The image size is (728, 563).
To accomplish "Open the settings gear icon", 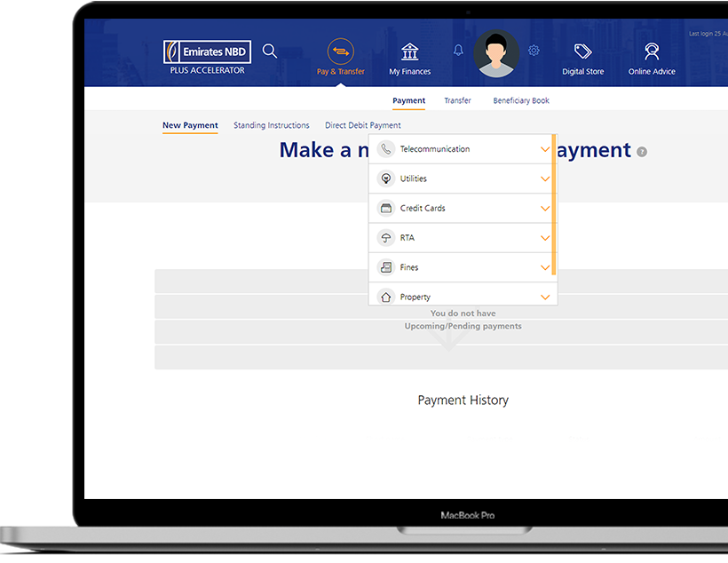I will (534, 51).
